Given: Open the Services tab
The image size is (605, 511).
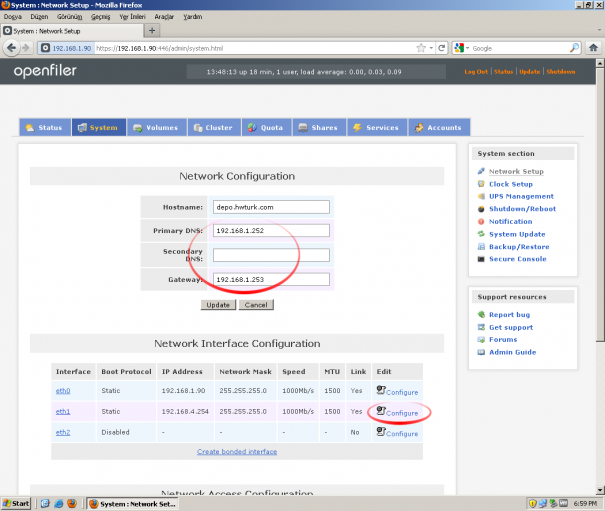Looking at the screenshot, I should [x=377, y=127].
